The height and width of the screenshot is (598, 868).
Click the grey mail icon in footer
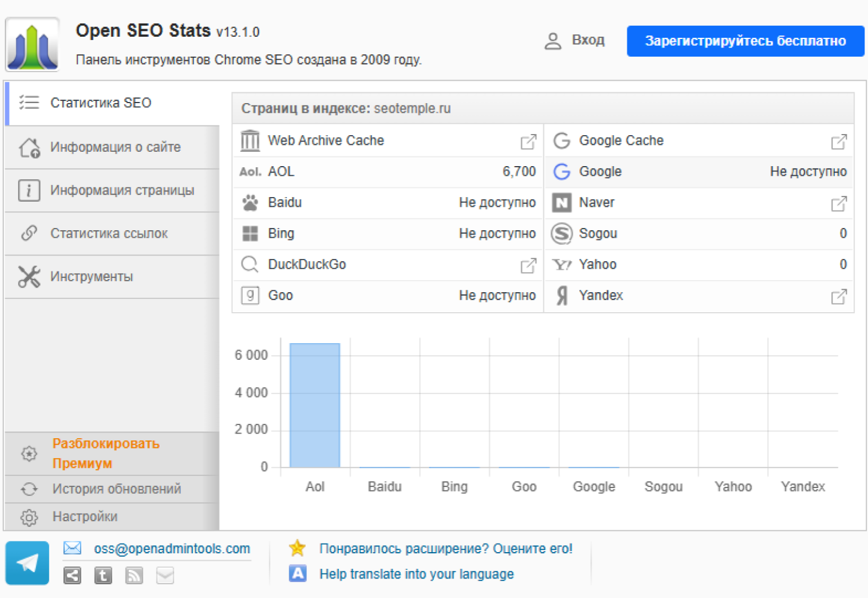click(x=165, y=575)
